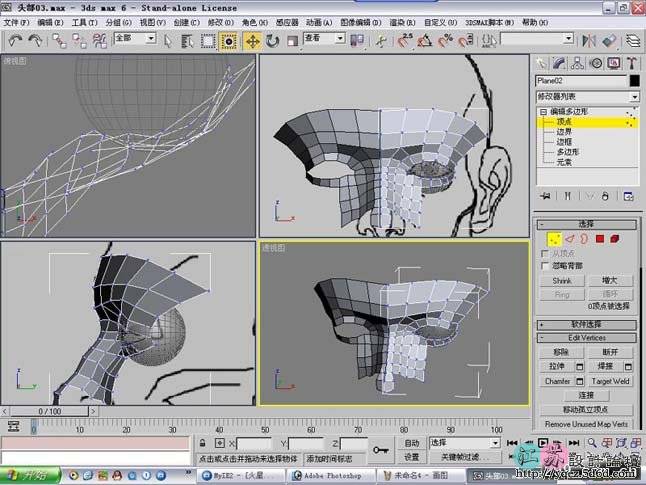Click the 增大 (Grow) button
This screenshot has height=485, width=646.
coord(610,281)
